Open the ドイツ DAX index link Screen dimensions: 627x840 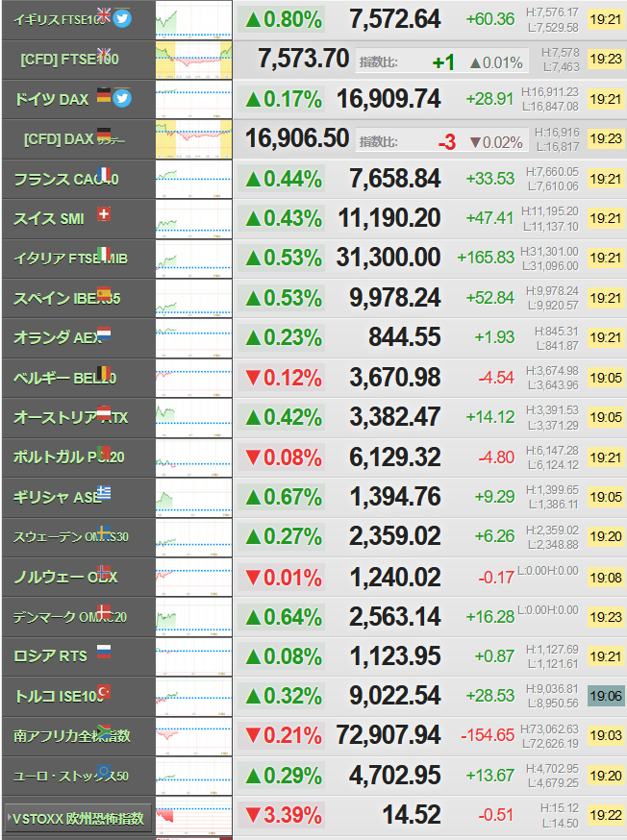coord(51,100)
